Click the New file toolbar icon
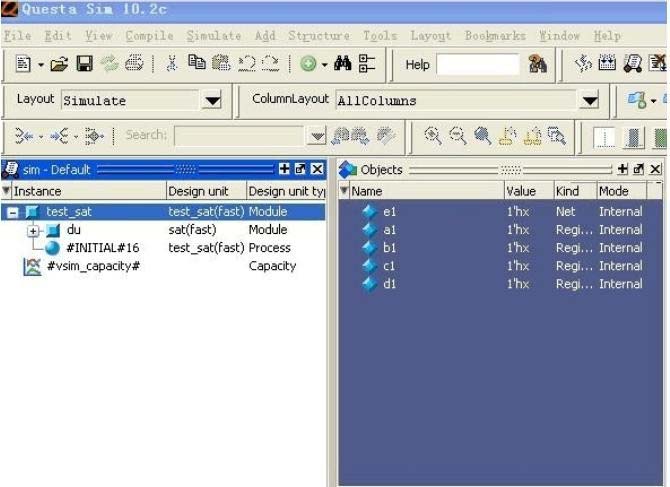Image resolution: width=670 pixels, height=487 pixels. 23,64
